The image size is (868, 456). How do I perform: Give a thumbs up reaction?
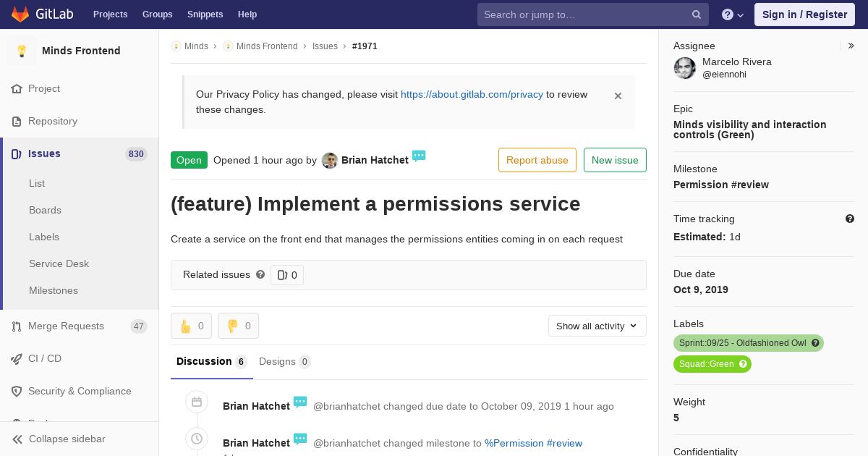click(191, 326)
